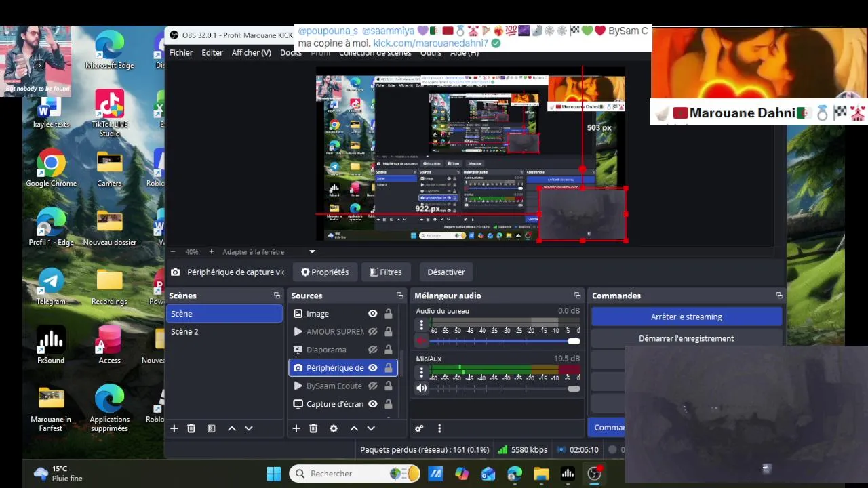
Task: Zoom out preview with minus button
Action: (x=173, y=252)
